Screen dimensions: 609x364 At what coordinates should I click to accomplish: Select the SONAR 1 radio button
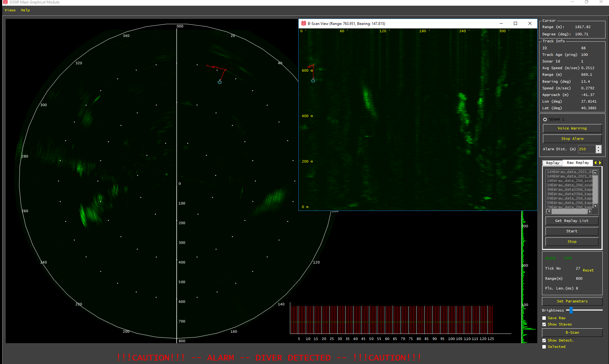coord(545,119)
